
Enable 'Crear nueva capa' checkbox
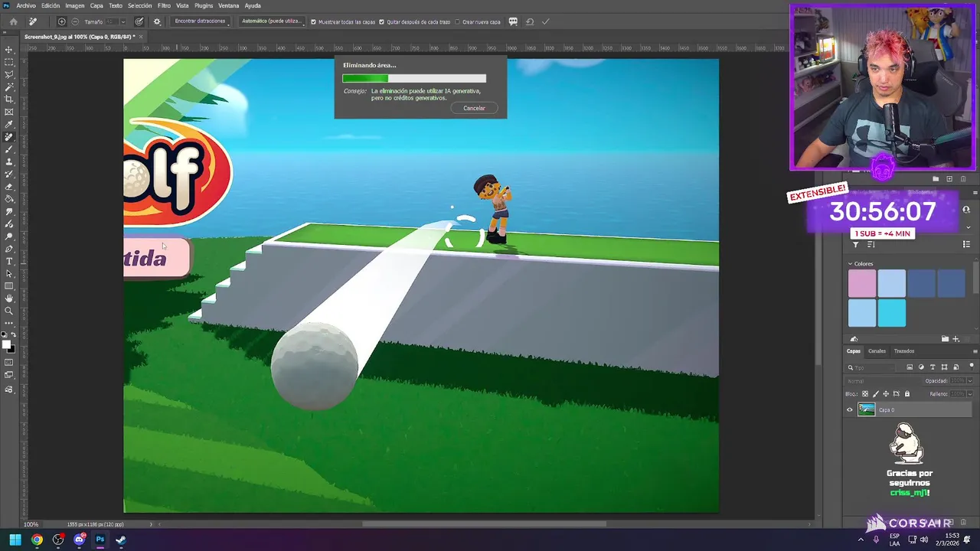(457, 21)
